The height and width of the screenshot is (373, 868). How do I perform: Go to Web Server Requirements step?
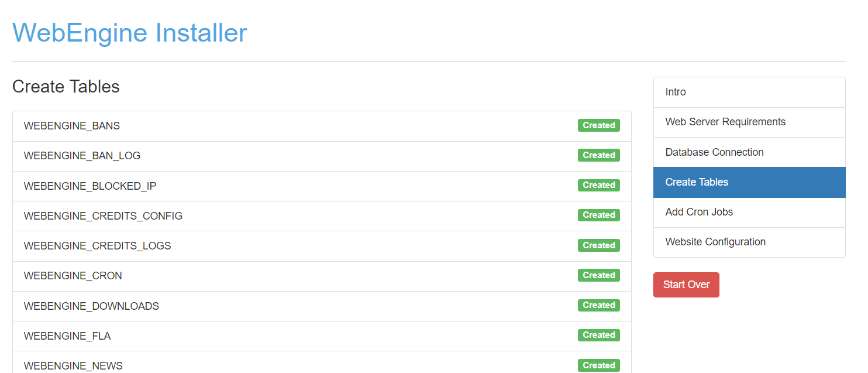725,122
